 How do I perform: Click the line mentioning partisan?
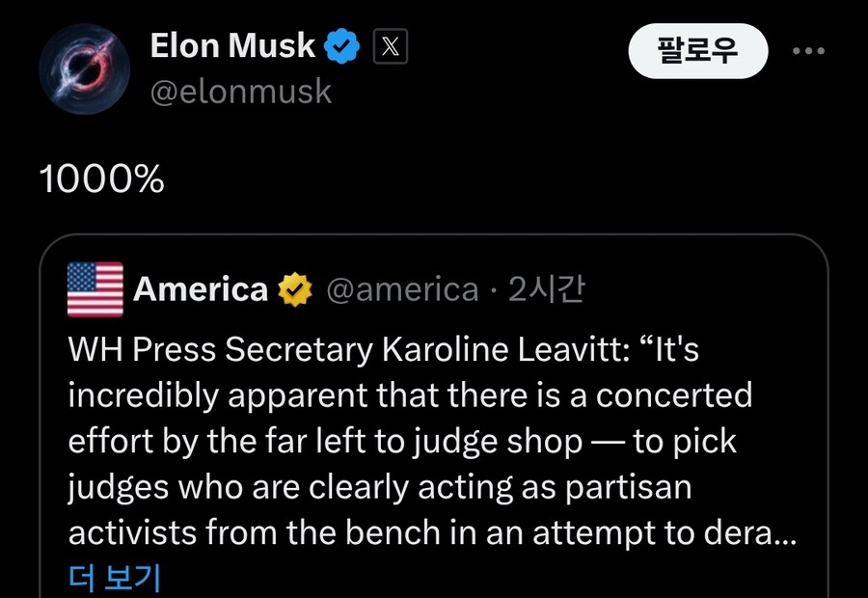[x=380, y=488]
